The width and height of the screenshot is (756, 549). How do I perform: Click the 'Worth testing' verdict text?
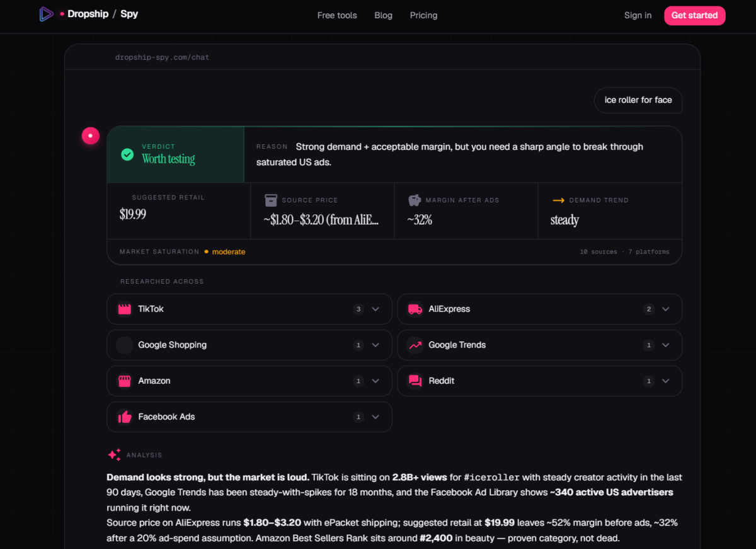168,159
